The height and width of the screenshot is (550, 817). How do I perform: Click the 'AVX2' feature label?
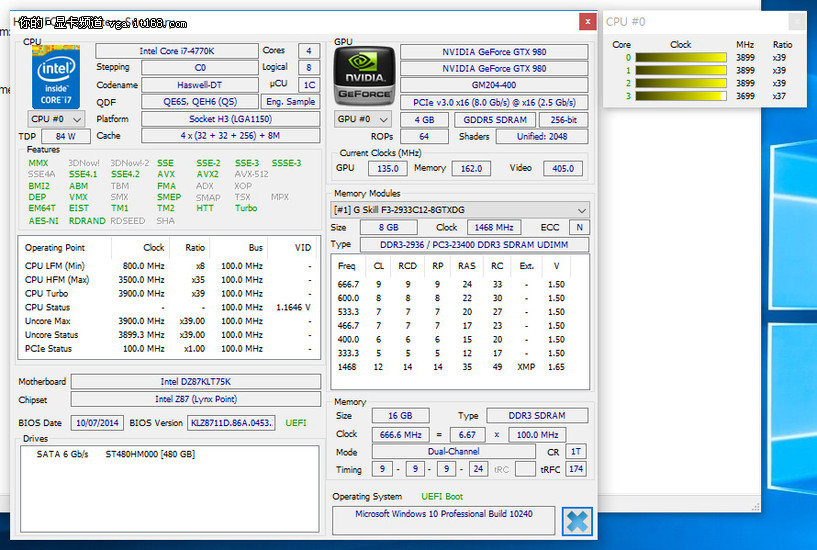pyautogui.click(x=207, y=174)
